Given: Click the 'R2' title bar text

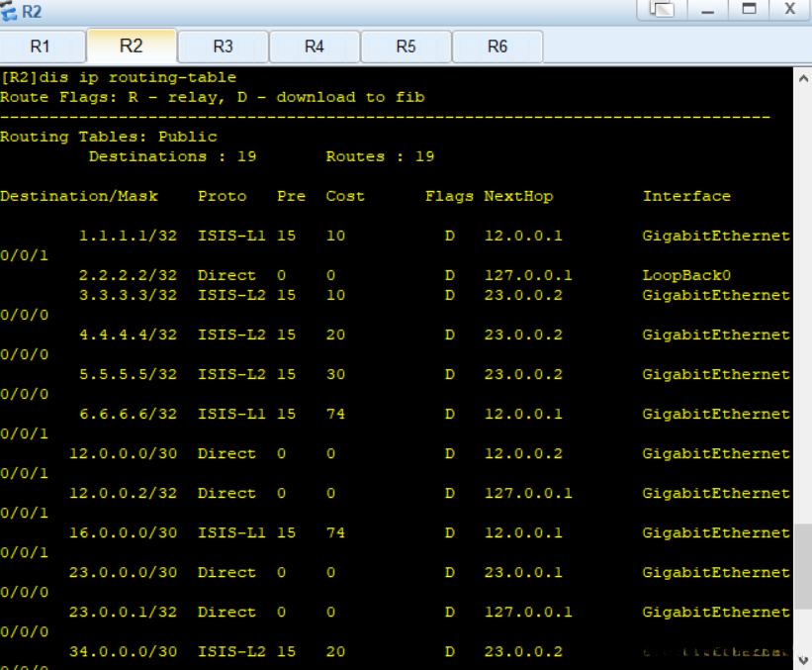Looking at the screenshot, I should [32, 12].
